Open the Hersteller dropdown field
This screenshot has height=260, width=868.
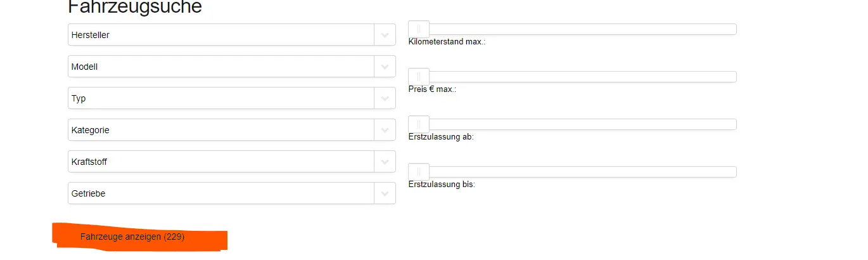coord(232,35)
